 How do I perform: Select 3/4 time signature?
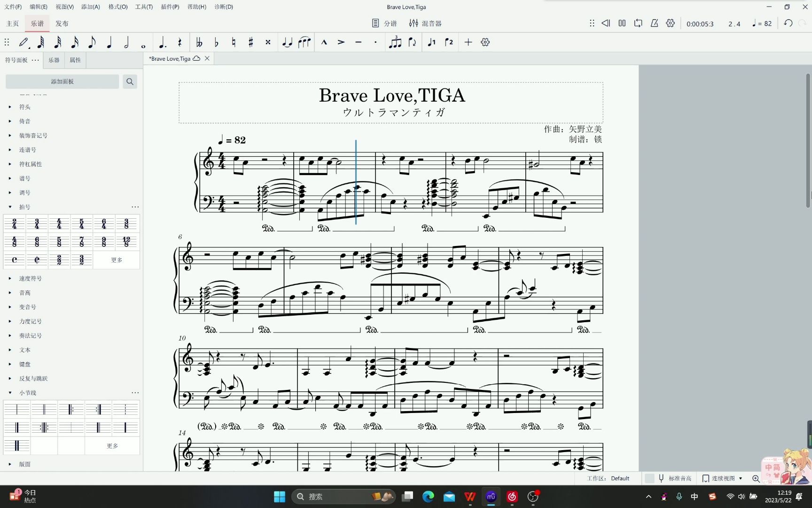click(37, 224)
